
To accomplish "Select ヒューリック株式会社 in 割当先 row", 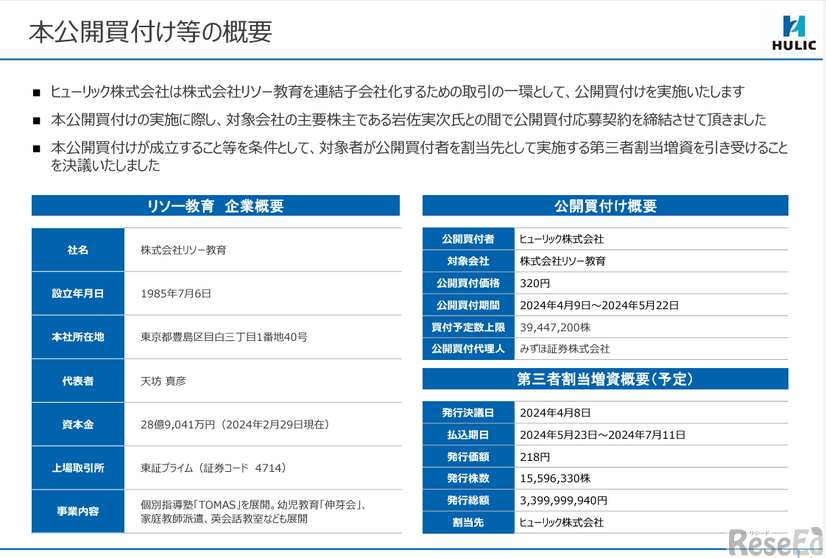I will tap(562, 523).
